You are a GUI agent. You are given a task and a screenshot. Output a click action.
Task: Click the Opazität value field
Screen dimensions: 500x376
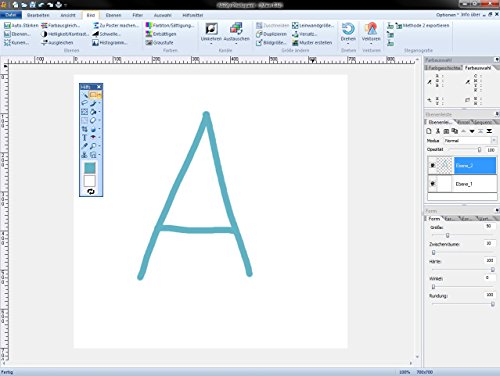point(491,150)
